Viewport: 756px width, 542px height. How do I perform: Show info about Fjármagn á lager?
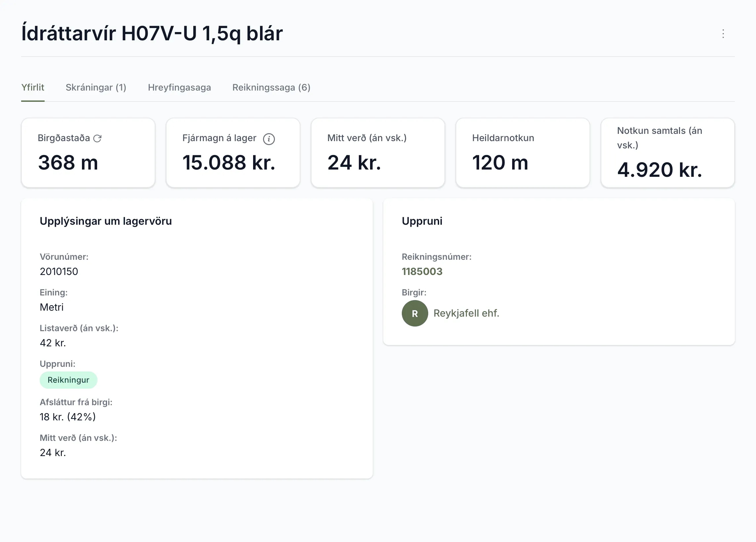269,139
